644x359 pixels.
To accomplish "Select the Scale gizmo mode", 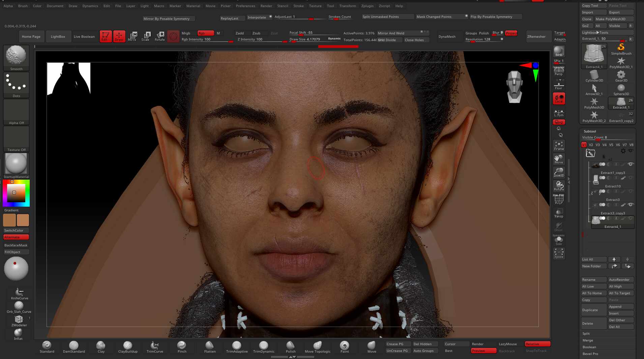I will click(146, 36).
